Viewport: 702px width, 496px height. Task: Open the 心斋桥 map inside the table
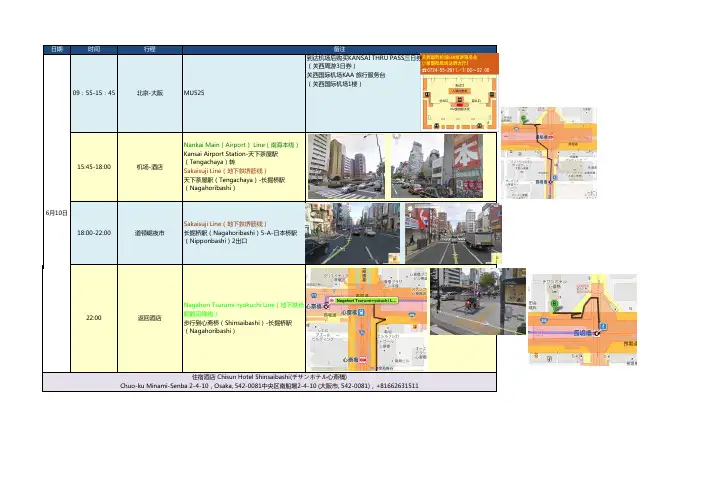pos(367,315)
